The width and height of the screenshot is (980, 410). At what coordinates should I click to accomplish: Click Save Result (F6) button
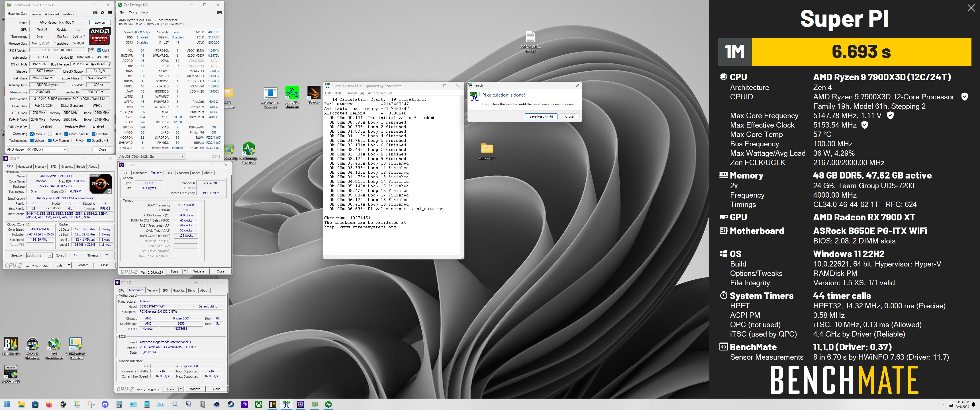click(541, 116)
